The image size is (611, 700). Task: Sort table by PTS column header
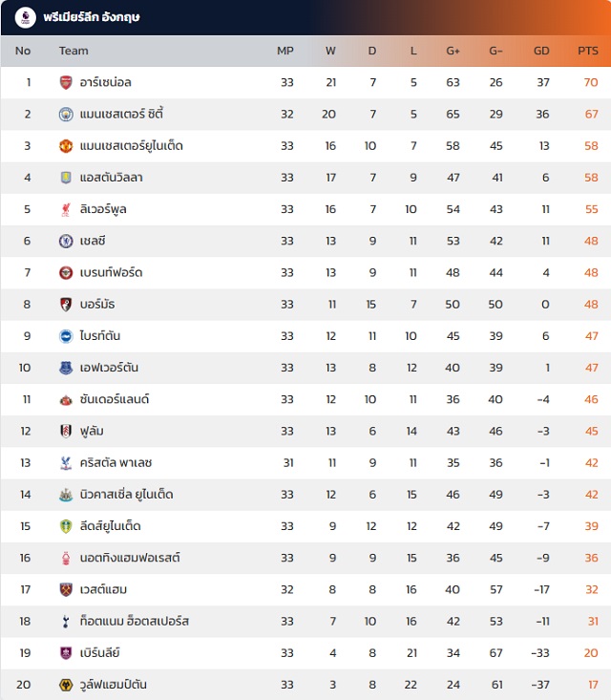click(x=587, y=51)
